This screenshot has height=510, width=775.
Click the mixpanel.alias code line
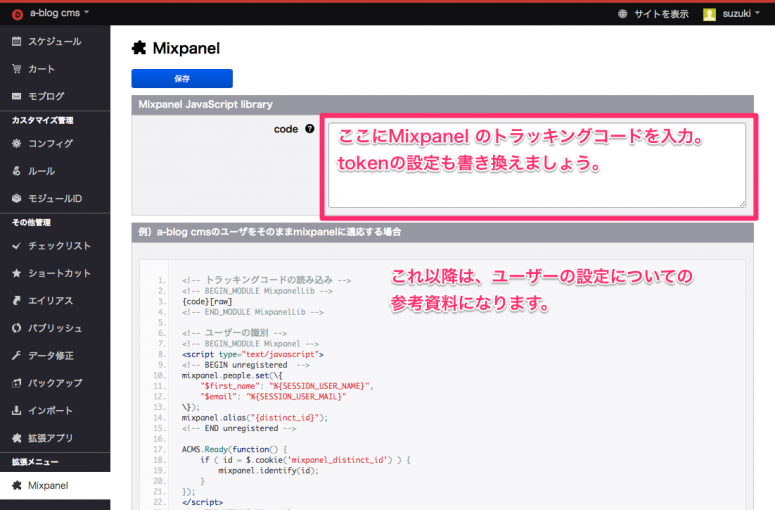click(254, 418)
